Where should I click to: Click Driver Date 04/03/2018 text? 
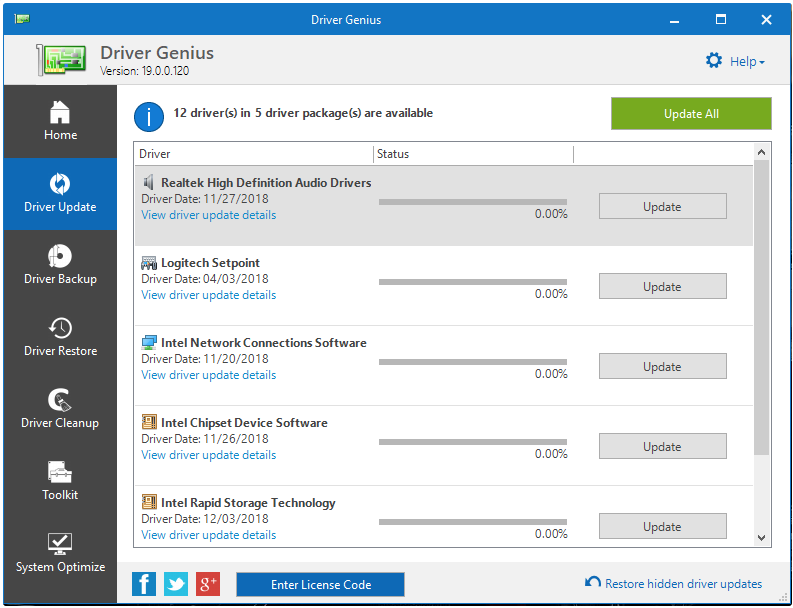pos(205,279)
